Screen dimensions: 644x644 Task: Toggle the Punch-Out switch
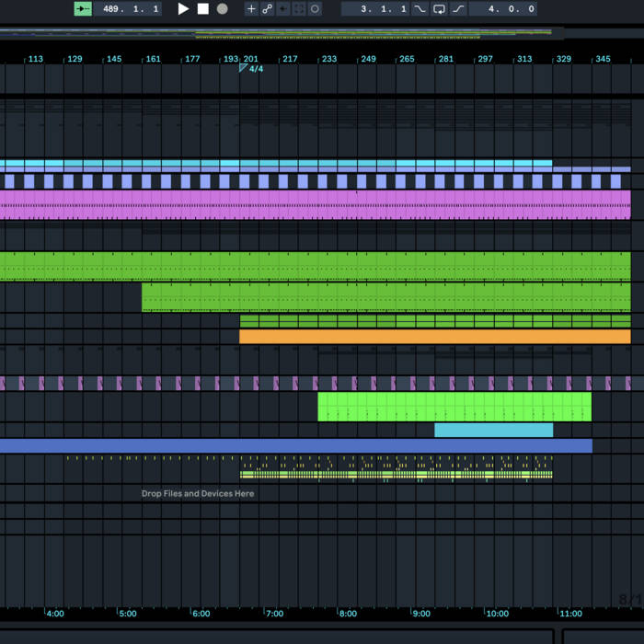pyautogui.click(x=457, y=9)
